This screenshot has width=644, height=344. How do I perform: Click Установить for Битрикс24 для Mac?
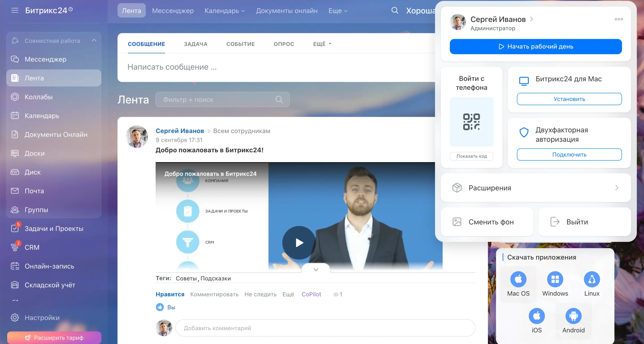coord(569,99)
